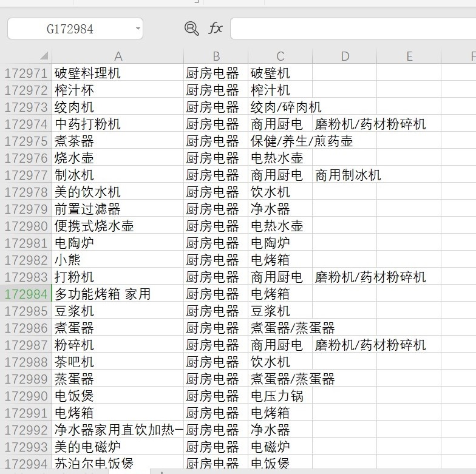Open the Name Box dropdown arrow
The width and height of the screenshot is (476, 474).
tap(138, 29)
